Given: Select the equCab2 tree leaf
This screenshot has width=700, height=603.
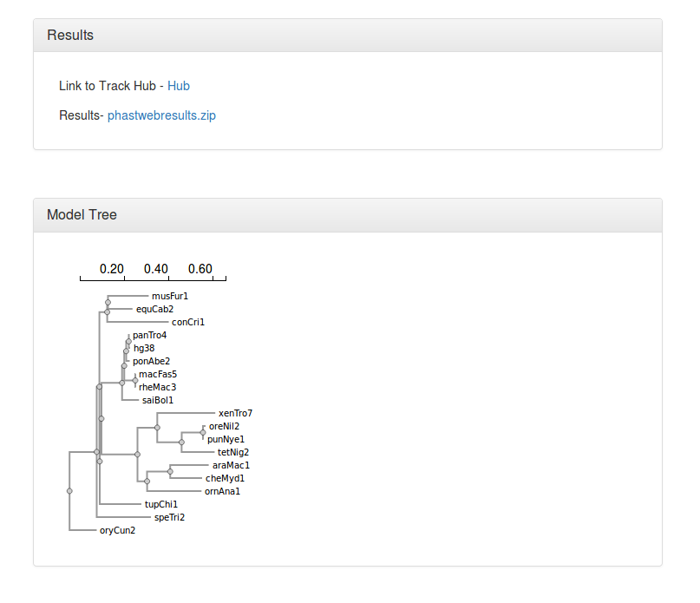Looking at the screenshot, I should point(154,309).
